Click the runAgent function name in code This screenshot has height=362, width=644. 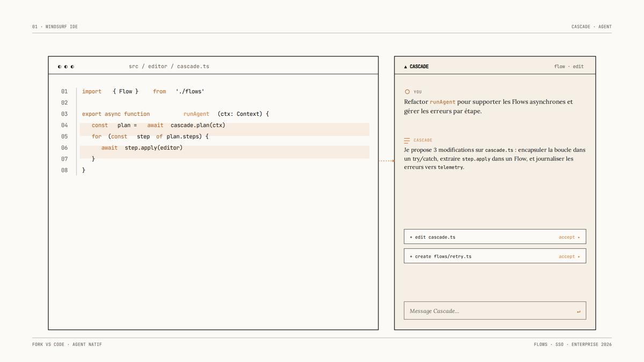pyautogui.click(x=196, y=114)
